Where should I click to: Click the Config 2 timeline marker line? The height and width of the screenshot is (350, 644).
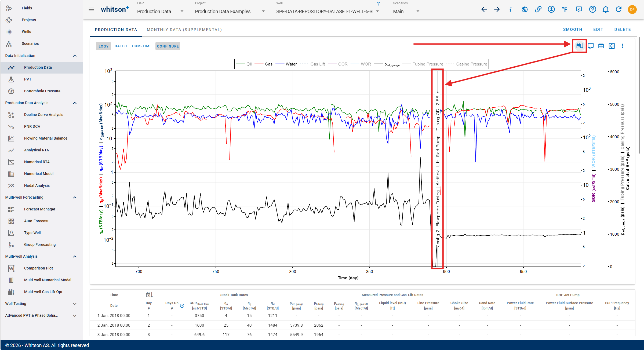coord(437,169)
